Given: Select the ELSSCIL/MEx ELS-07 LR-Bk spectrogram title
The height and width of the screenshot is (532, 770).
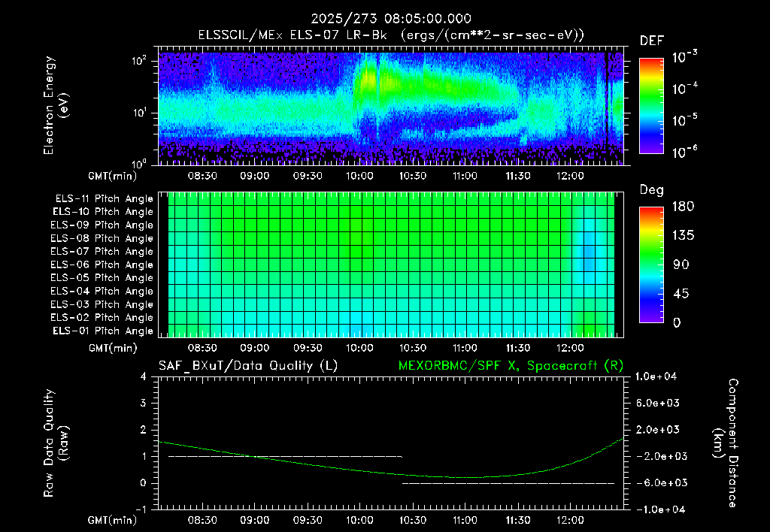Looking at the screenshot, I should 391,35.
